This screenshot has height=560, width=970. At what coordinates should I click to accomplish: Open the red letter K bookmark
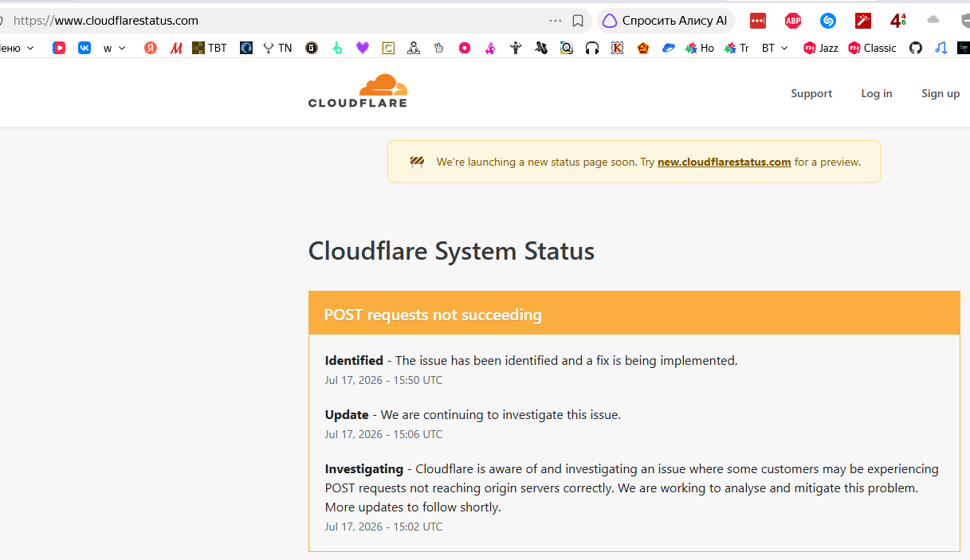pos(617,48)
